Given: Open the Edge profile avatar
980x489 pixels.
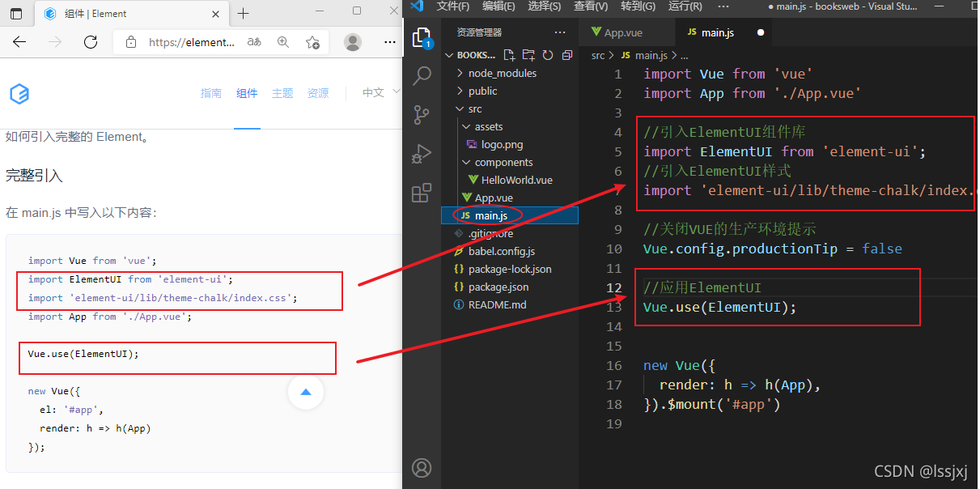Looking at the screenshot, I should pyautogui.click(x=353, y=42).
